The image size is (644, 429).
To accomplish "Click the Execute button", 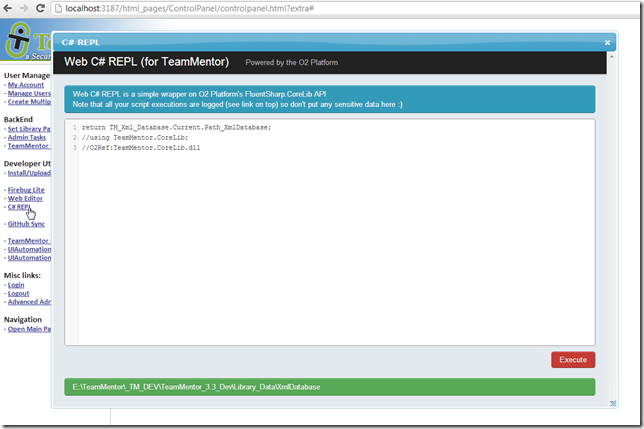I will coord(573,360).
